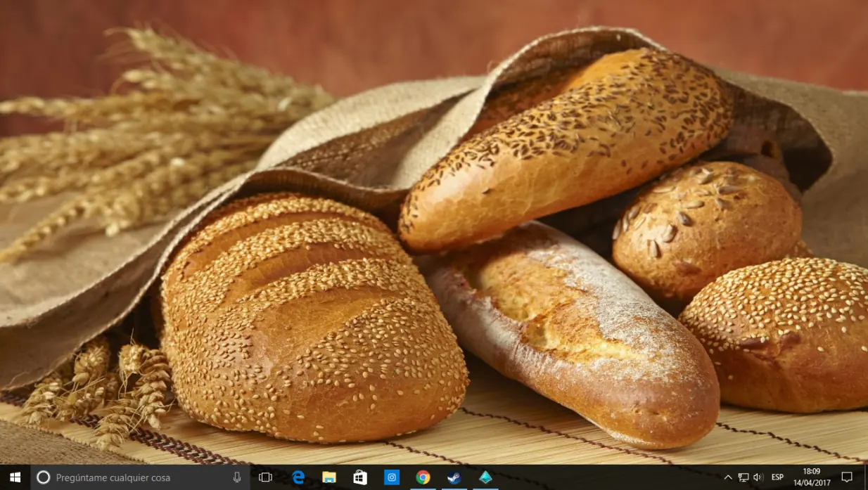868x490 pixels.
Task: Click the Cortana circle icon
Action: (43, 477)
